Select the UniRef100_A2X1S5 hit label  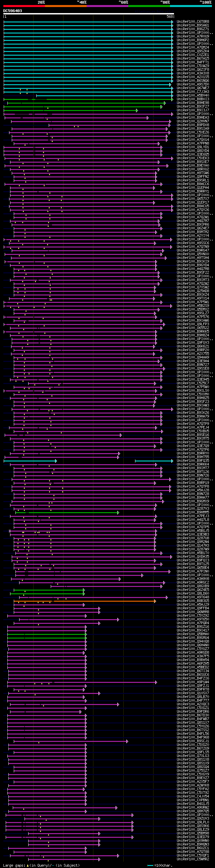[x=193, y=77]
